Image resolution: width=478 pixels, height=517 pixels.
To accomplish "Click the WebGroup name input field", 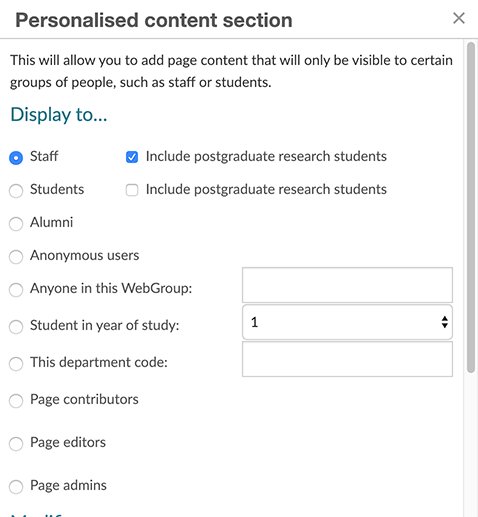I will (347, 285).
